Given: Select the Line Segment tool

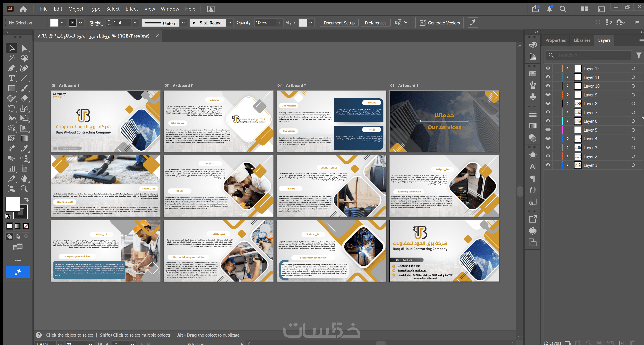Looking at the screenshot, I should tap(24, 78).
